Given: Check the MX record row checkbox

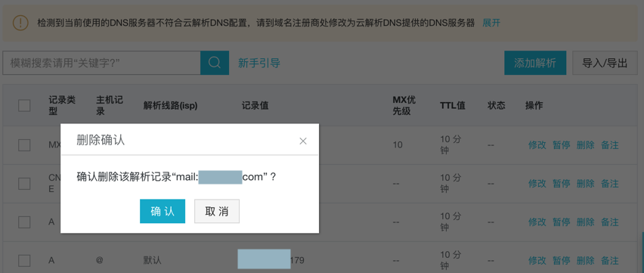Looking at the screenshot, I should [x=24, y=145].
